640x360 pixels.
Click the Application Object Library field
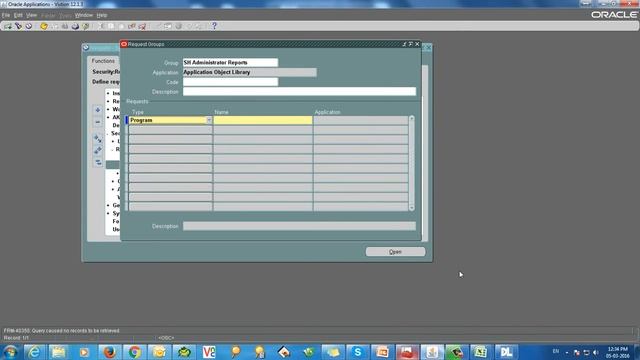click(x=249, y=72)
